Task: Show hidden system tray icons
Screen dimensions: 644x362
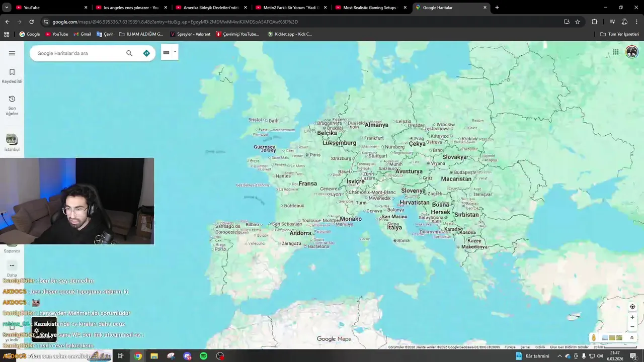Action: [x=559, y=356]
